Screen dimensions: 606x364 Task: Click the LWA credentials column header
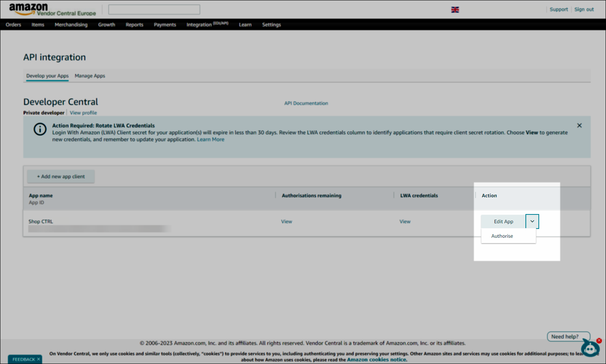[x=419, y=195]
